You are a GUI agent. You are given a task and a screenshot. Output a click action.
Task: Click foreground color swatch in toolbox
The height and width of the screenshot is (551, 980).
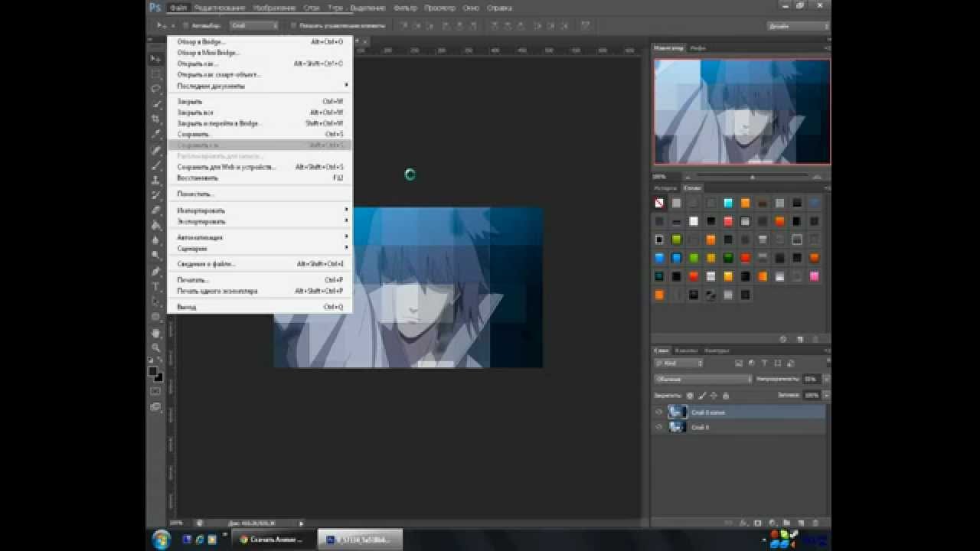click(152, 370)
